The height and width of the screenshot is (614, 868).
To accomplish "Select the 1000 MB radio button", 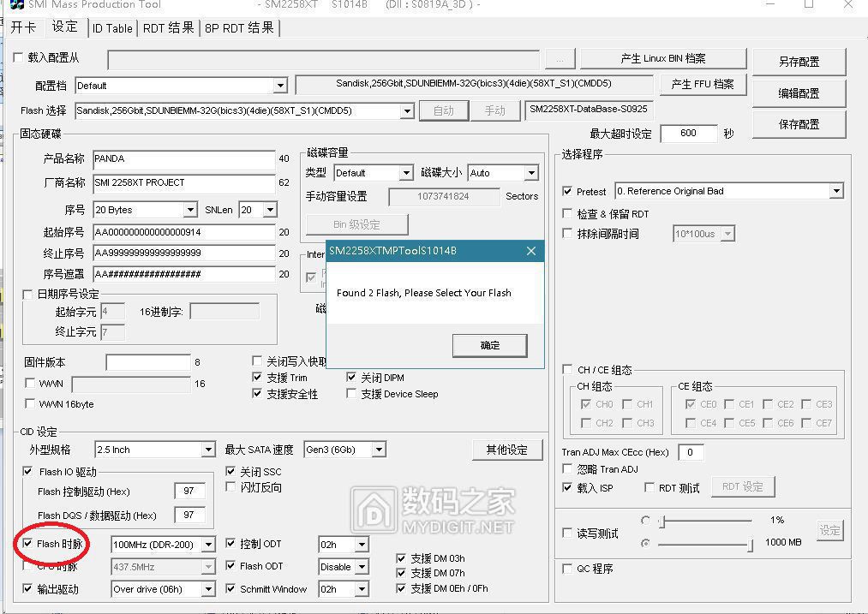I will tap(645, 543).
